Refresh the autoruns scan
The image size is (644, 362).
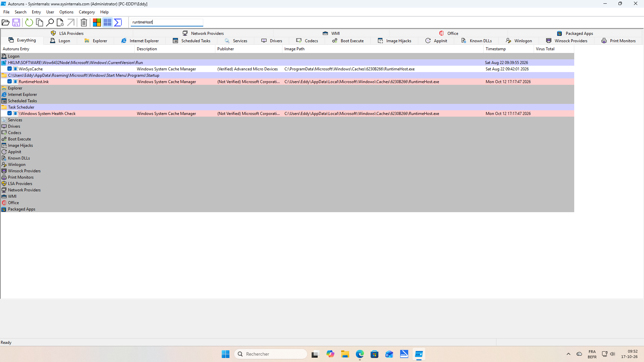[29, 22]
